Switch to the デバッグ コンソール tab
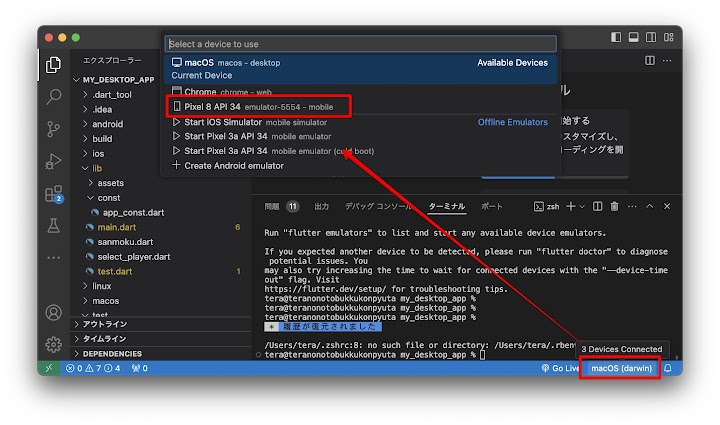Image resolution: width=720 pixels, height=425 pixels. pyautogui.click(x=378, y=207)
